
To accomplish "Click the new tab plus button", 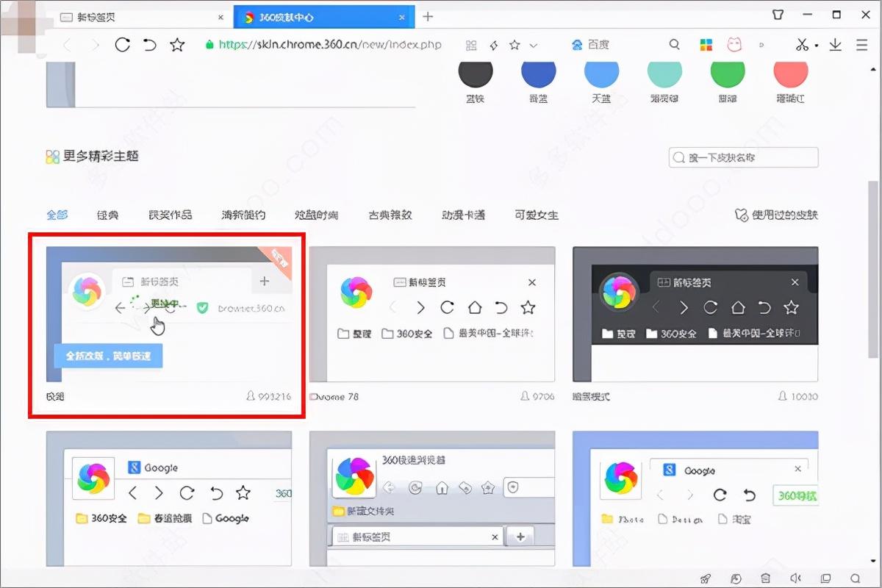I will [x=427, y=15].
